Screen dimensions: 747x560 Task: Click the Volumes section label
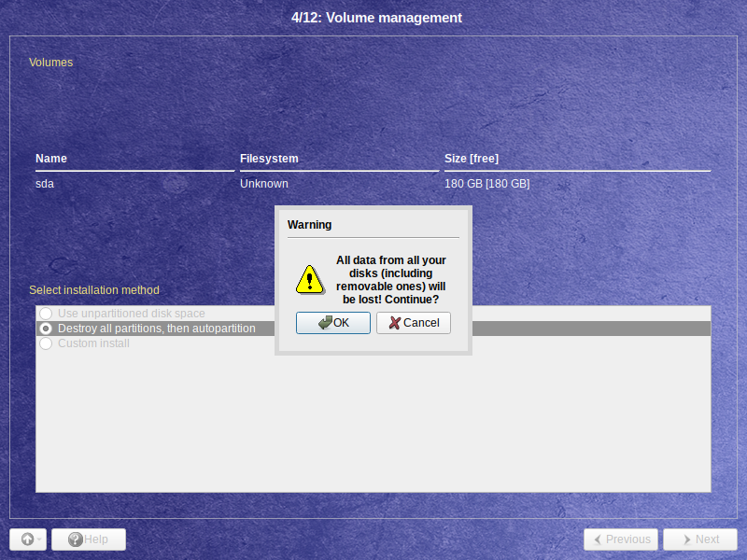coord(51,63)
